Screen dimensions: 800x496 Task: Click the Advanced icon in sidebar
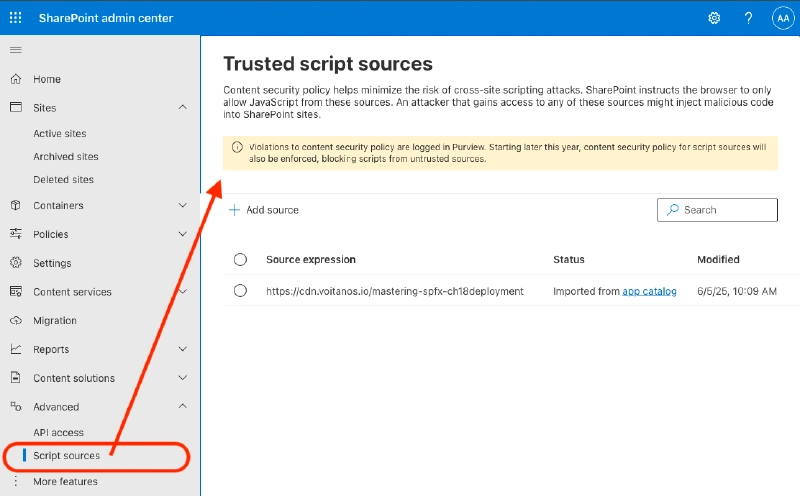pyautogui.click(x=16, y=406)
